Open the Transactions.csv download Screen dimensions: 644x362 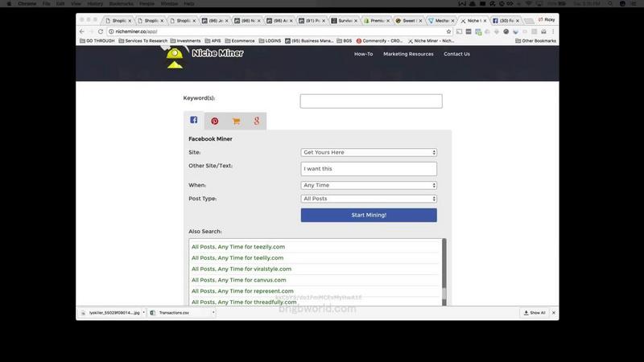point(174,313)
